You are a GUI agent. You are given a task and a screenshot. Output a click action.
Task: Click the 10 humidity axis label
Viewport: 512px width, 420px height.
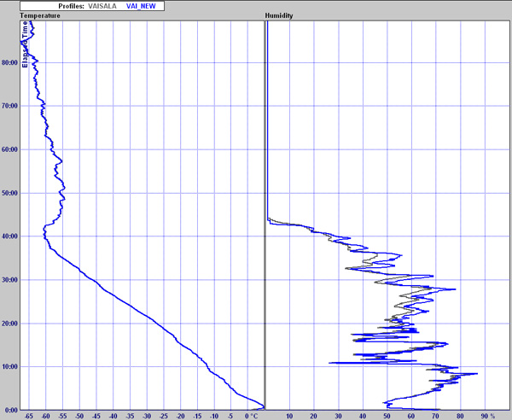click(x=290, y=416)
